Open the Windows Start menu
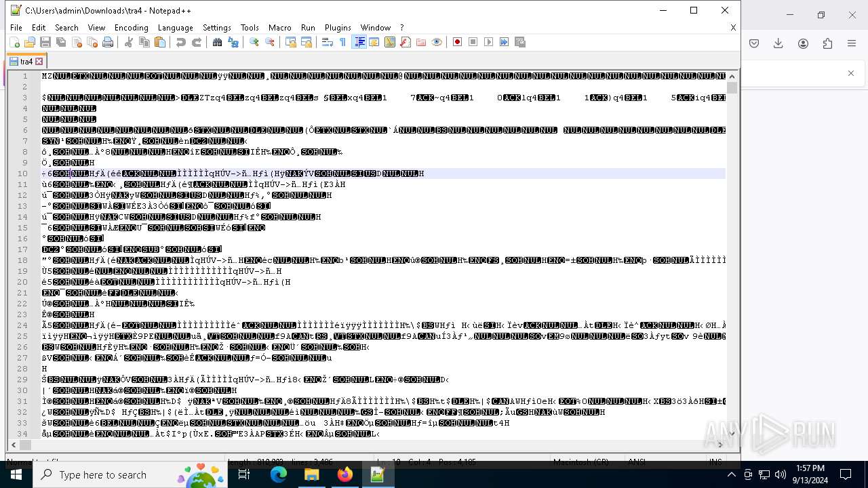 click(x=16, y=474)
